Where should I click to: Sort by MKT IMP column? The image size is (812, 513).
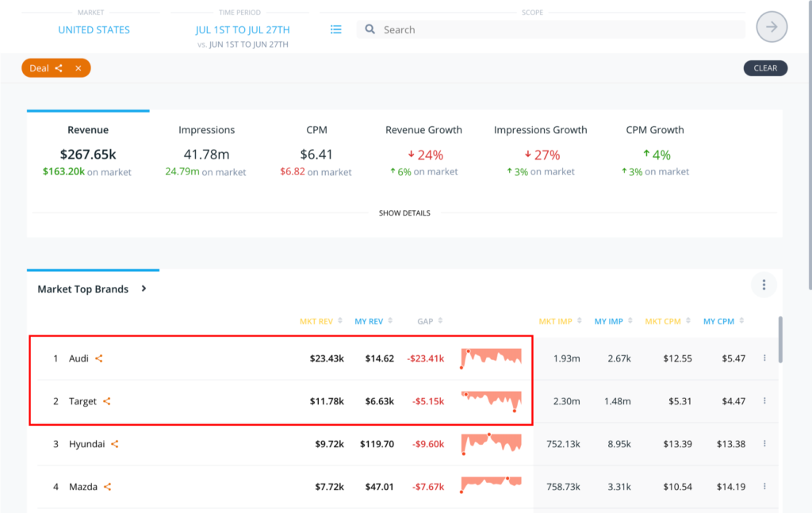point(561,321)
